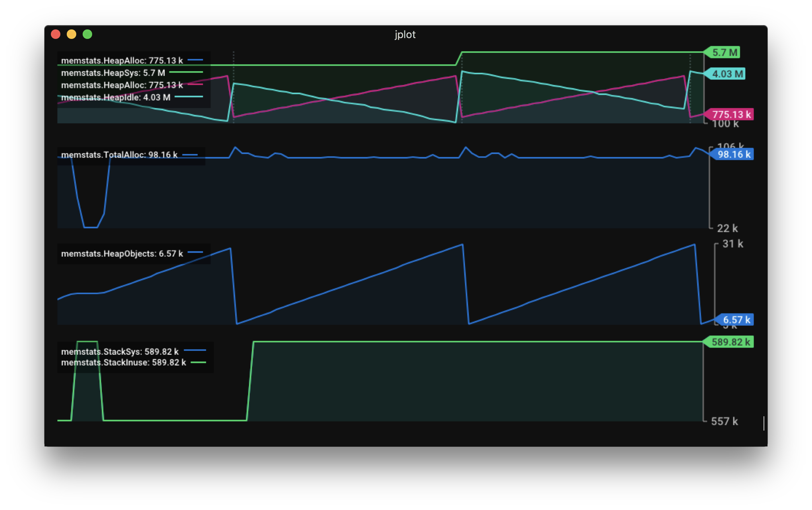Click the blue 98.16 k value tag
This screenshot has width=812, height=510.
(x=733, y=155)
